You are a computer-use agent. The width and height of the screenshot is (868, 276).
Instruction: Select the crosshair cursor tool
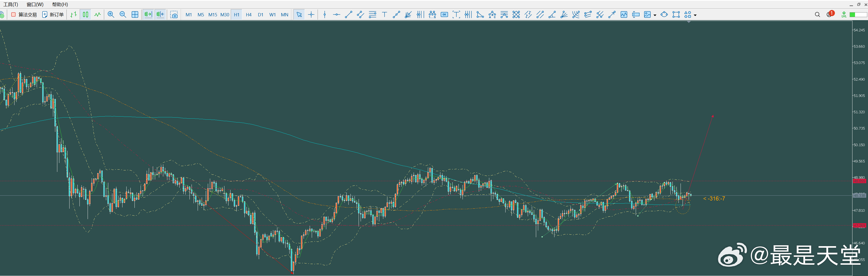point(311,15)
